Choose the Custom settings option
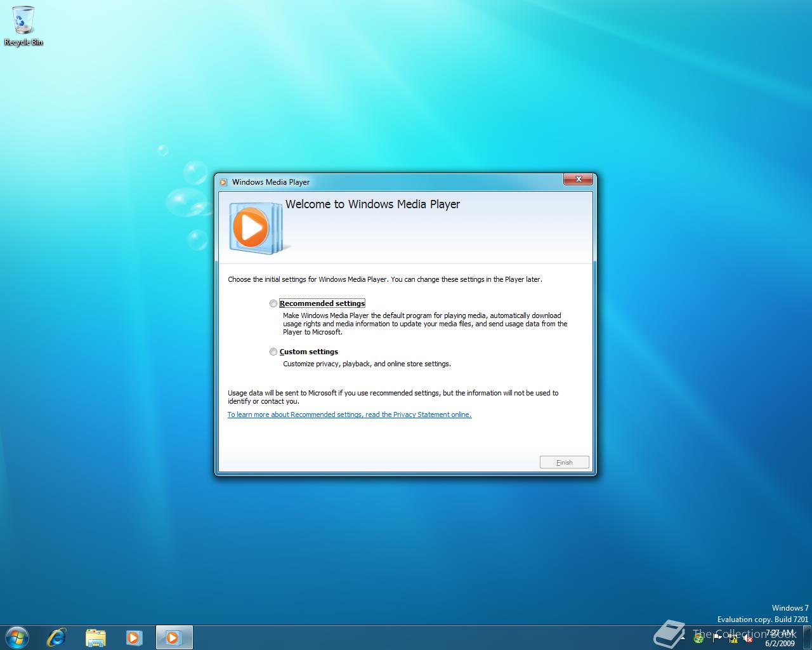Image resolution: width=812 pixels, height=650 pixels. tap(273, 352)
